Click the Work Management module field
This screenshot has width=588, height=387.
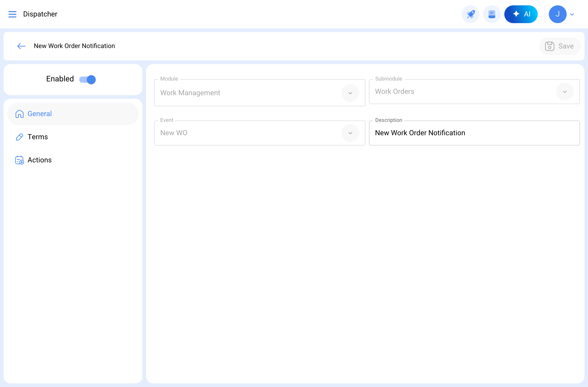[260, 93]
